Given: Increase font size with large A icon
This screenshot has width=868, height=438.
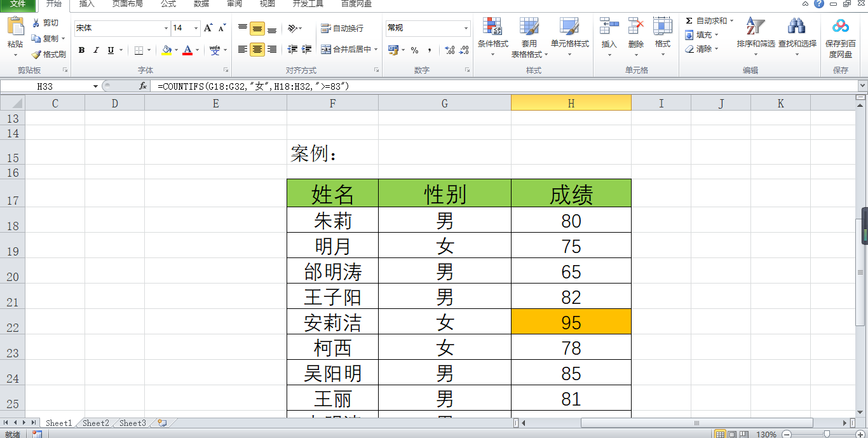Looking at the screenshot, I should point(208,28).
